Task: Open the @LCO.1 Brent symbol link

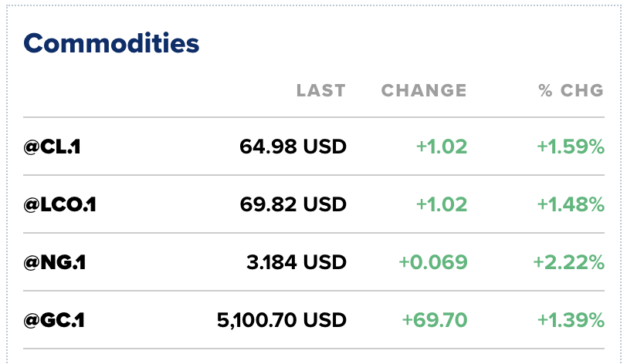Action: [x=59, y=204]
